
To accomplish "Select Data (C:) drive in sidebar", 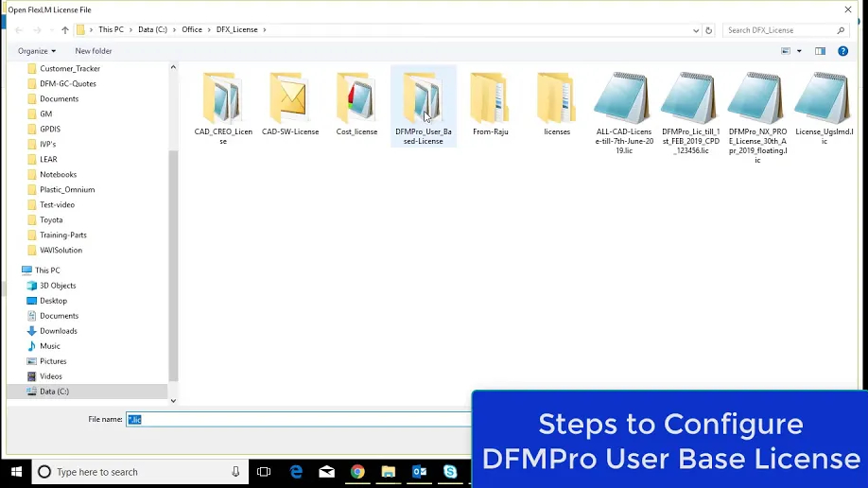I will 89,392.
